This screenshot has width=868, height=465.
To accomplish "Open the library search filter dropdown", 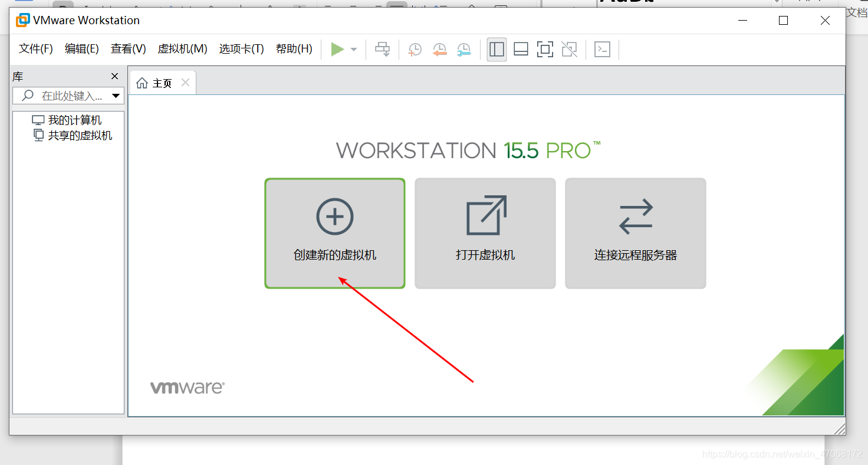I will point(116,96).
